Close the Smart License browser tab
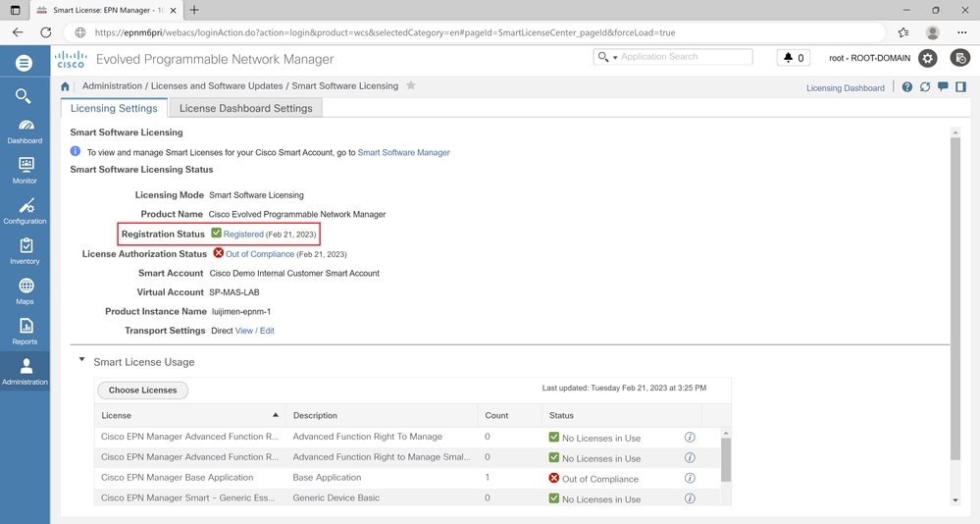 click(x=173, y=10)
